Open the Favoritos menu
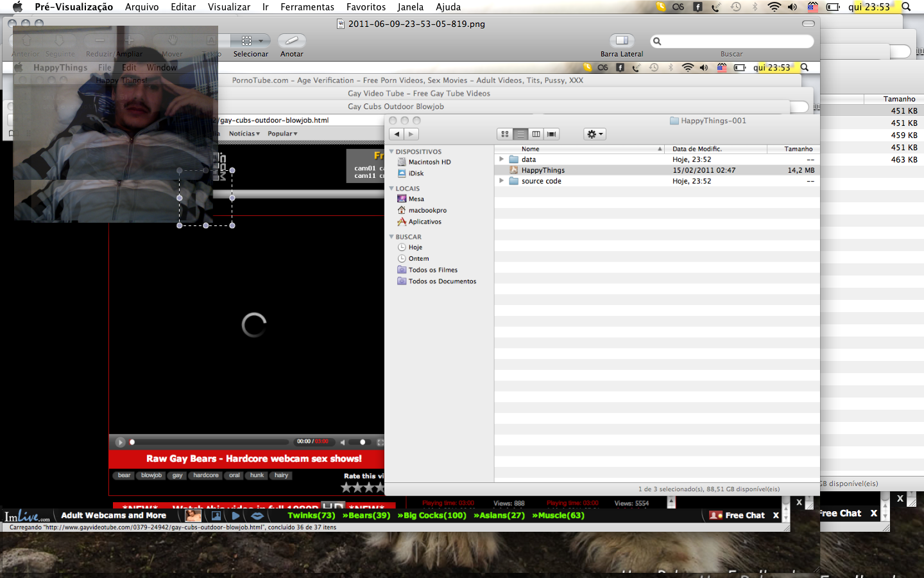The height and width of the screenshot is (578, 924). click(x=366, y=7)
